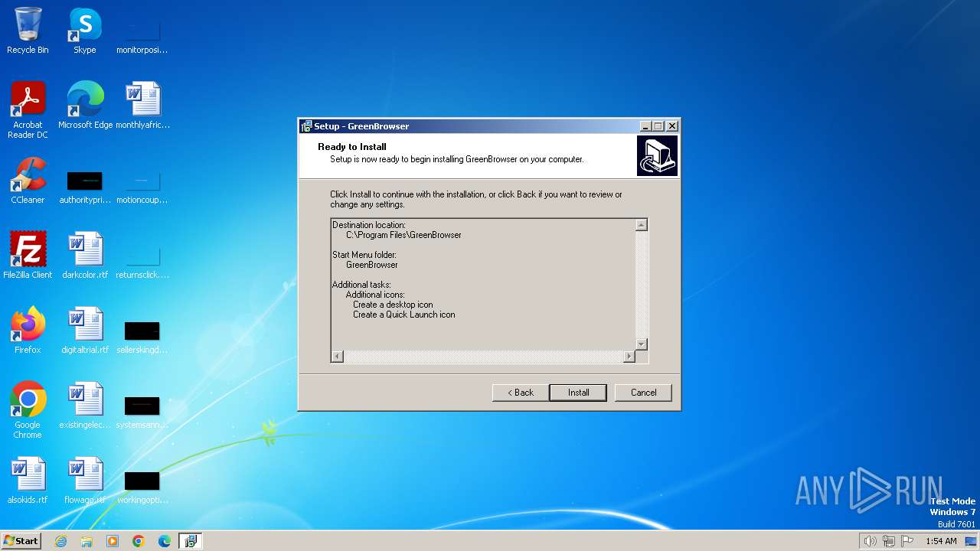This screenshot has width=980, height=551.
Task: Click the 1:54 AM system clock
Action: point(941,541)
